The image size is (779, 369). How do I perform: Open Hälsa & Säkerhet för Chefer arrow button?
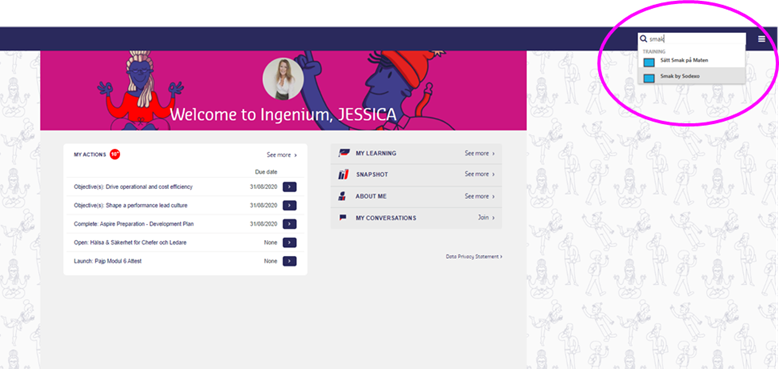290,242
